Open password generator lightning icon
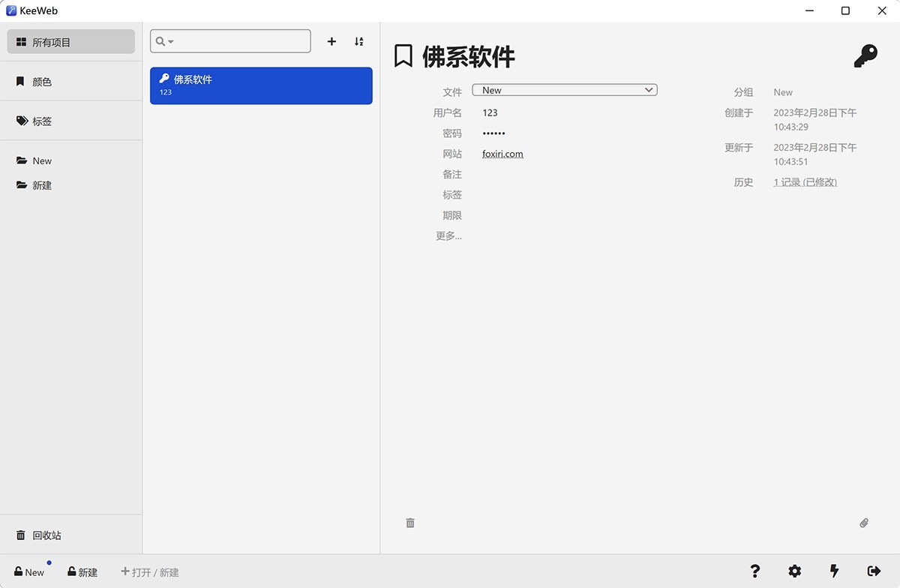This screenshot has height=588, width=900. point(834,571)
